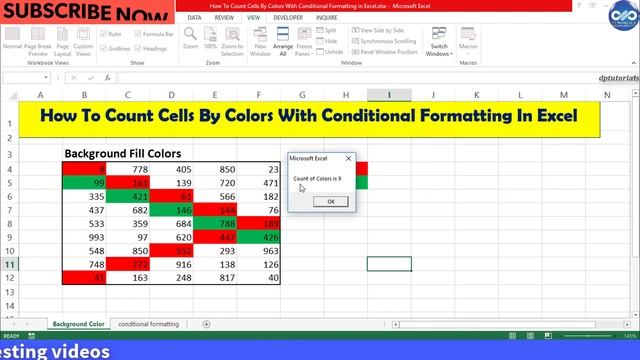Viewport: 640px width, 360px height.
Task: Click horizontal scrollbar right arrow
Action: (627, 324)
